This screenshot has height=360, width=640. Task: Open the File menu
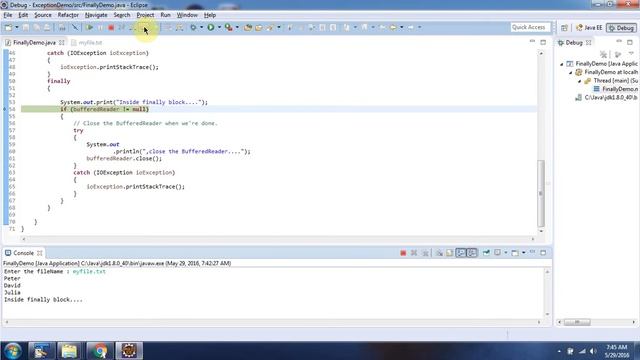point(8,15)
